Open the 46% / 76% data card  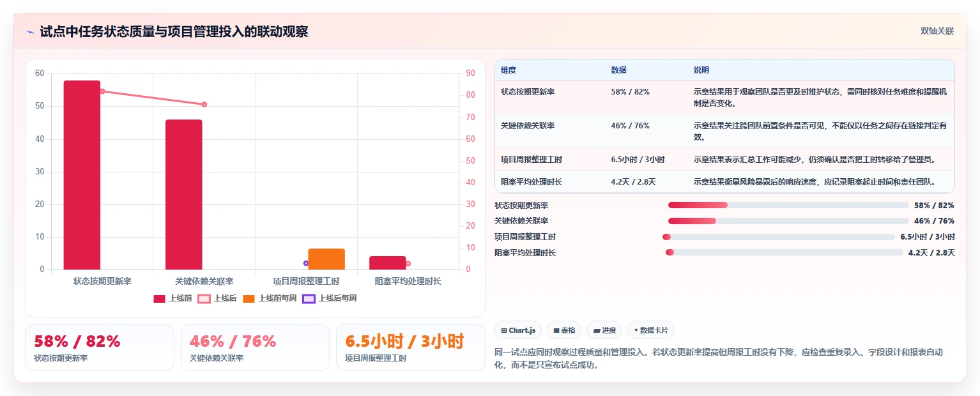255,347
